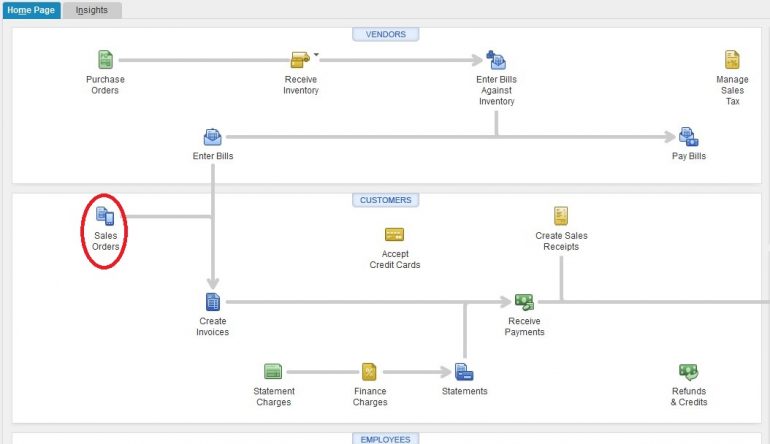Open the Pay Bills icon
This screenshot has height=444, width=770.
point(688,137)
